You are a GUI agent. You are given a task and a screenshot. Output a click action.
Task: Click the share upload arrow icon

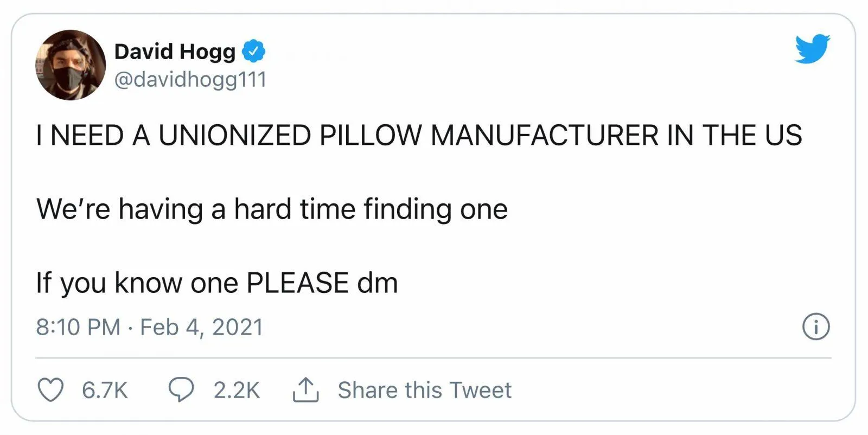tap(305, 390)
